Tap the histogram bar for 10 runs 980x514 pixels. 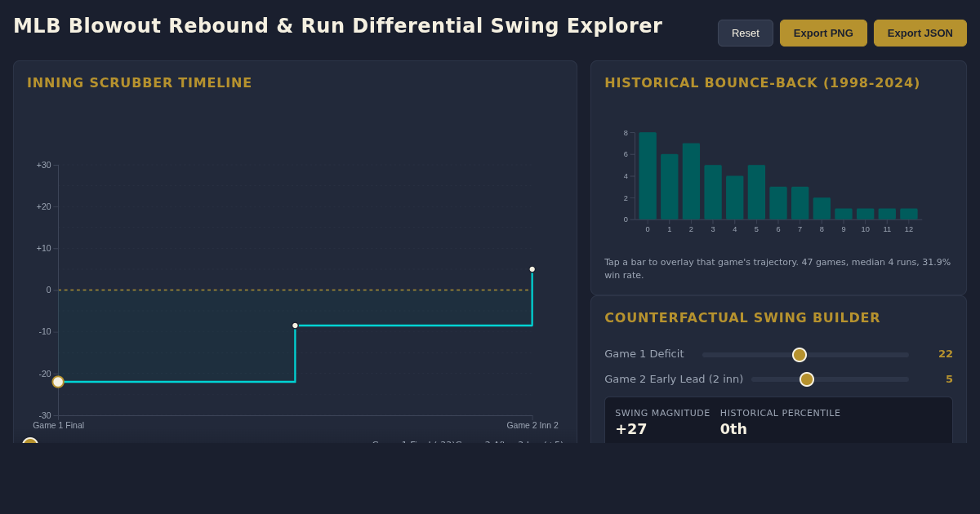coord(866,214)
